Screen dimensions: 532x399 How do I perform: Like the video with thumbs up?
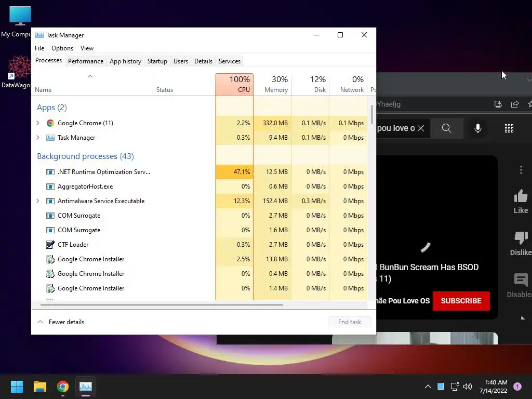tap(521, 196)
